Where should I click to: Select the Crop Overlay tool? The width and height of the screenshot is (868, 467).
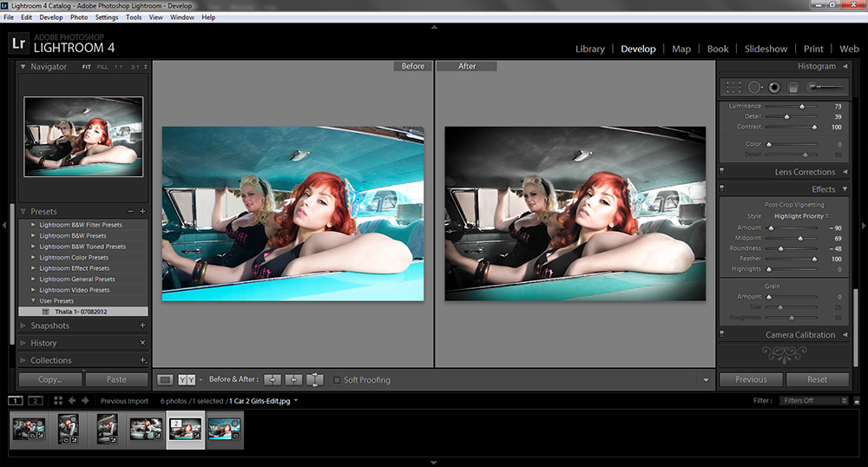coord(733,87)
